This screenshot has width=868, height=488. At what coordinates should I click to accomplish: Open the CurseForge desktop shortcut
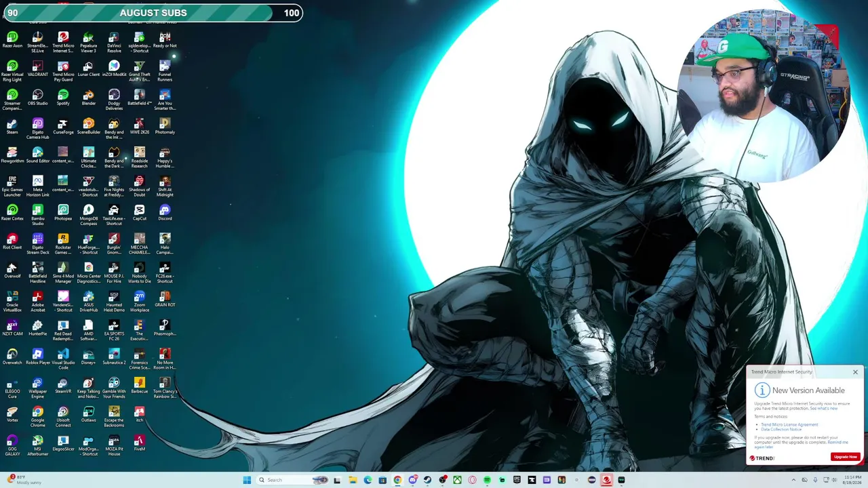[63, 127]
